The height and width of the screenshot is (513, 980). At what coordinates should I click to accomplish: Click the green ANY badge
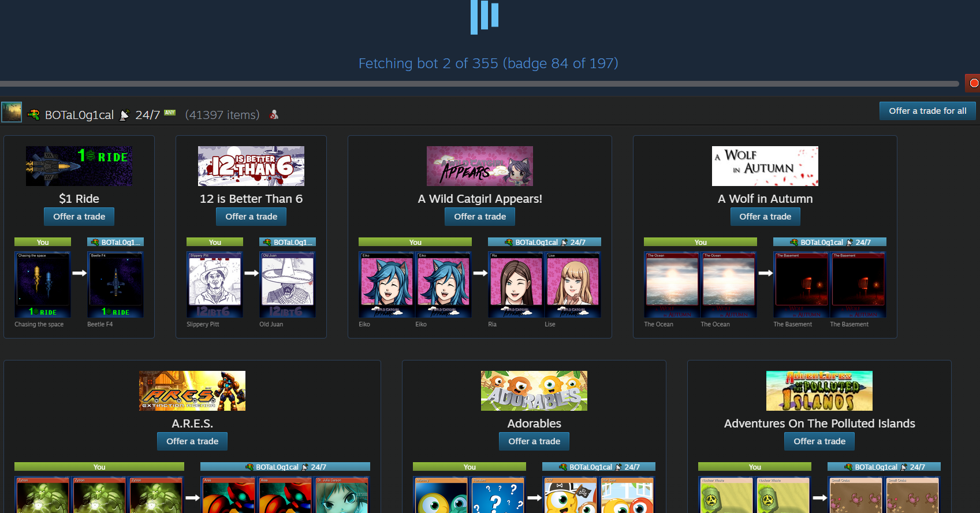coord(170,113)
